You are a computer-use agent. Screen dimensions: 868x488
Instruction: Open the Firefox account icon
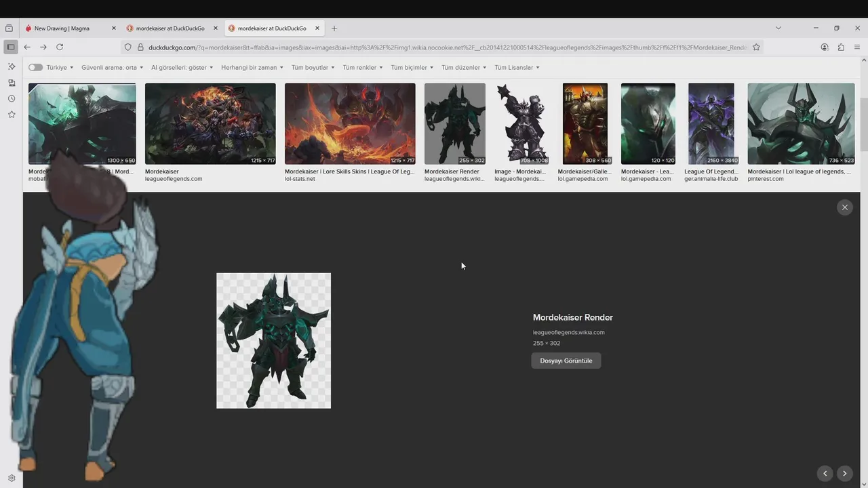tap(825, 47)
